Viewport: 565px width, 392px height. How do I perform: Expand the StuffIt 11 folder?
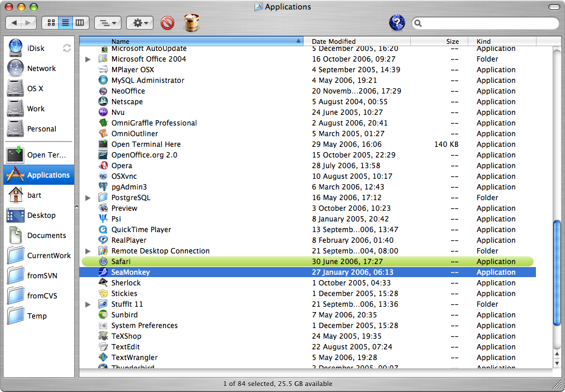[88, 304]
